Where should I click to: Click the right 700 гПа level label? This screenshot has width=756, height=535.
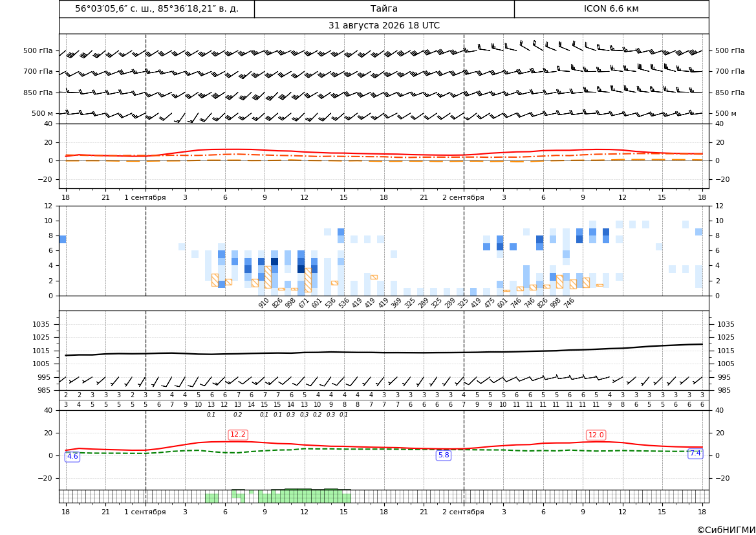click(730, 71)
